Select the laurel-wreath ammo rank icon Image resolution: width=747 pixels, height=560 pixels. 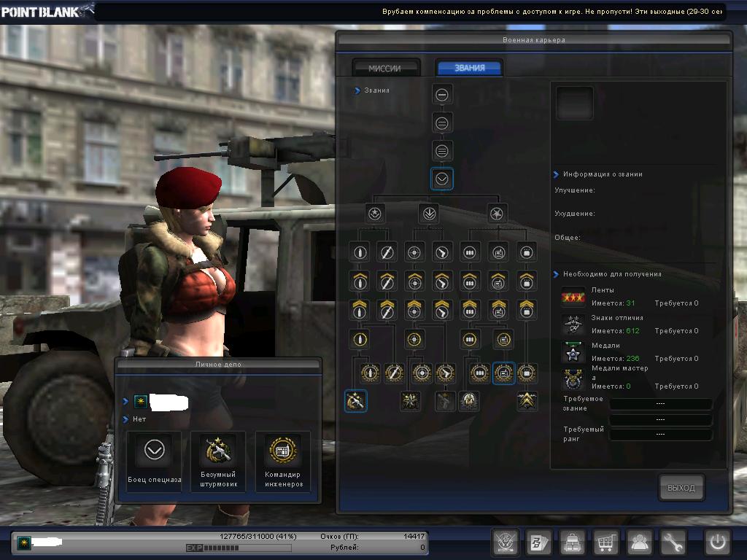click(x=480, y=373)
